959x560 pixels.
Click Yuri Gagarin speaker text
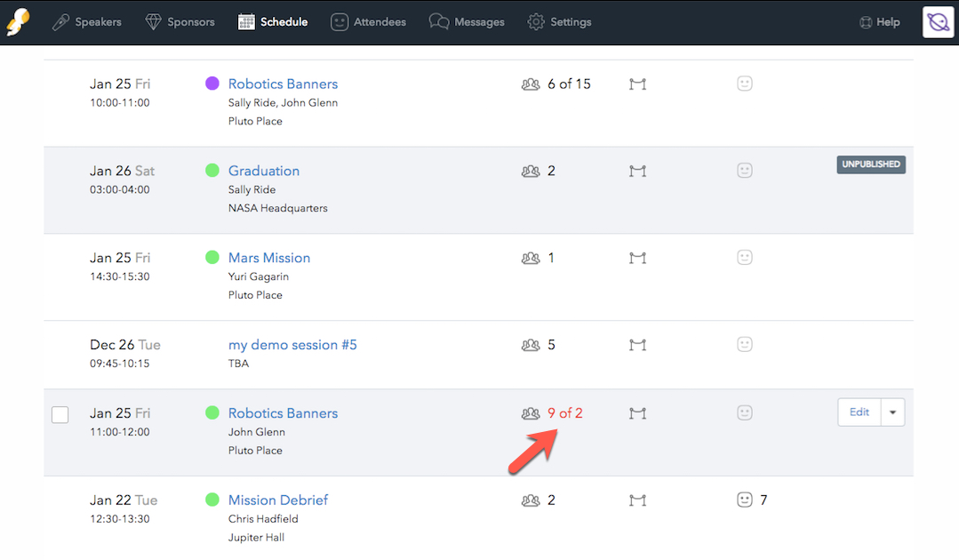[x=258, y=276]
